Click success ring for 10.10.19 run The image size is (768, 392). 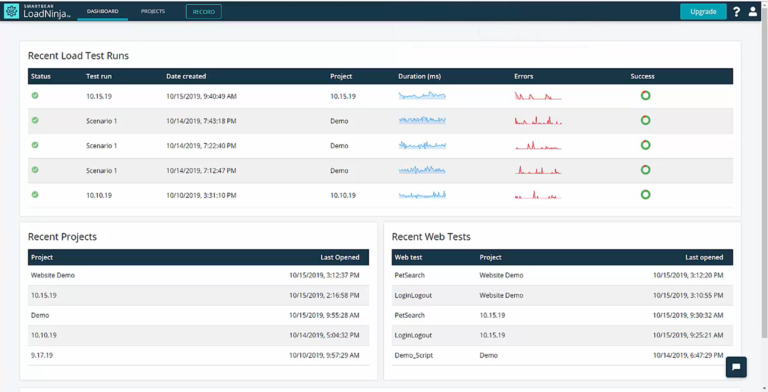646,195
